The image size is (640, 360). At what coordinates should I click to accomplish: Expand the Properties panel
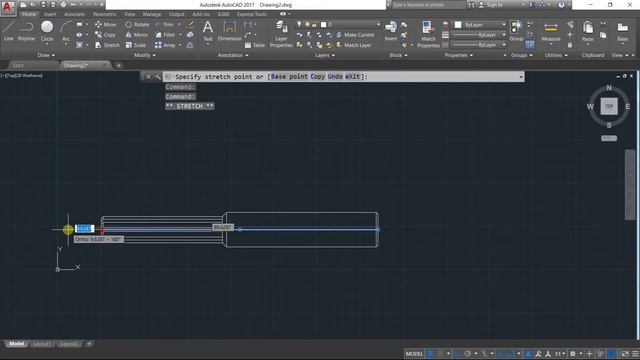tap(458, 55)
